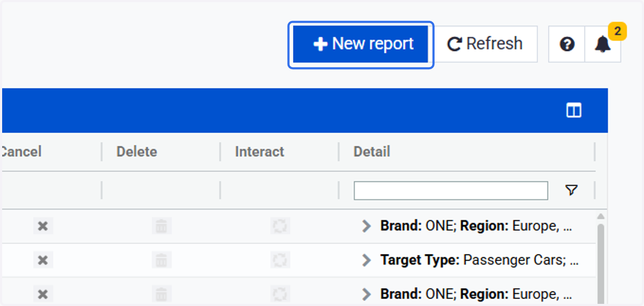Open the help question mark icon
Screen dimensions: 644x306
(567, 44)
